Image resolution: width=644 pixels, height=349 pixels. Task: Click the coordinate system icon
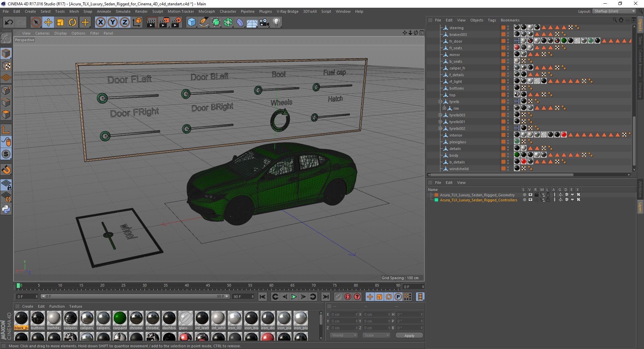pos(137,22)
